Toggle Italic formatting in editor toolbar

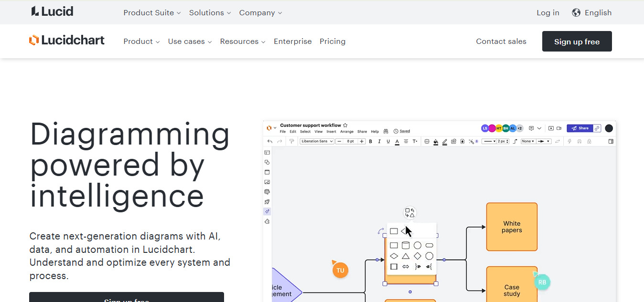pyautogui.click(x=379, y=141)
